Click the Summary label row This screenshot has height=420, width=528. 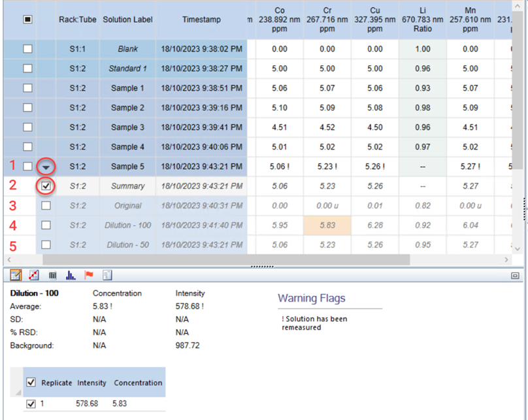[127, 186]
